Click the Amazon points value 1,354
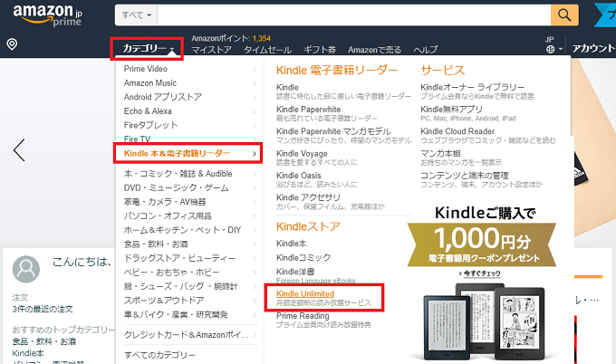Screen dimensions: 616x364 coord(262,38)
